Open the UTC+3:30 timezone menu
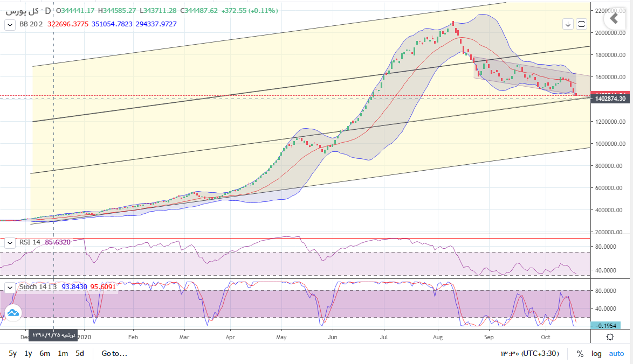 (530, 354)
